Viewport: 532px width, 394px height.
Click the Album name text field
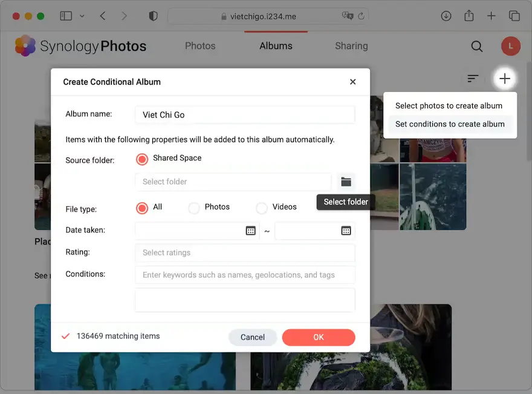pos(245,115)
